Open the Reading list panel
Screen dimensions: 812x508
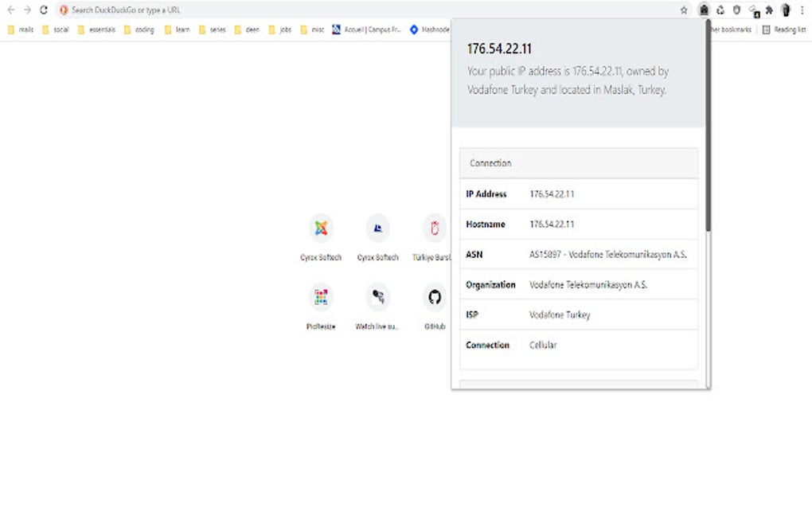pyautogui.click(x=784, y=29)
